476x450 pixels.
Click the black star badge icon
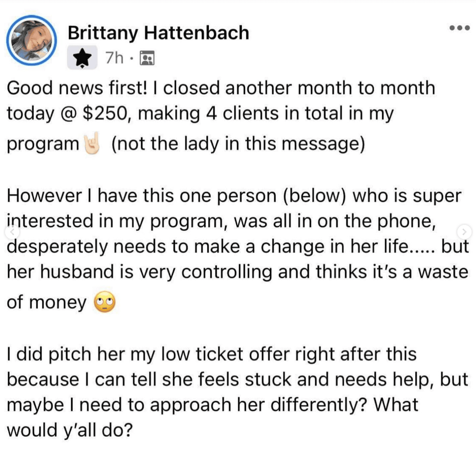tap(82, 57)
